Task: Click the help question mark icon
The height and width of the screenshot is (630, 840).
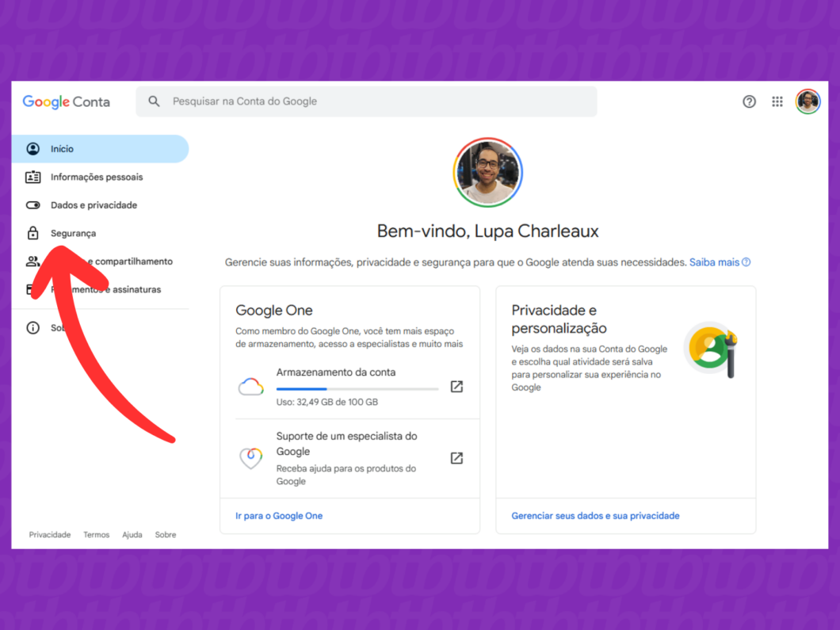Action: coord(749,101)
